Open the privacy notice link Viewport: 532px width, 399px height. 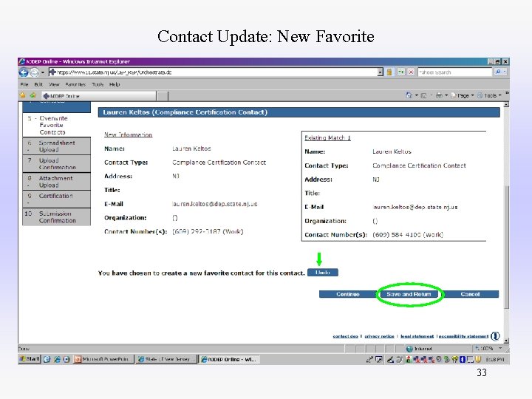click(379, 336)
